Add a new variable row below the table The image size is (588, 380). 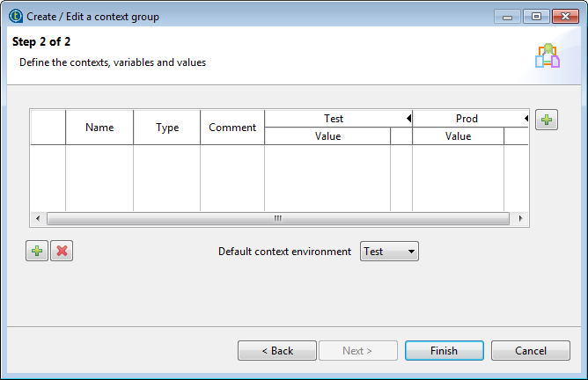click(x=37, y=252)
